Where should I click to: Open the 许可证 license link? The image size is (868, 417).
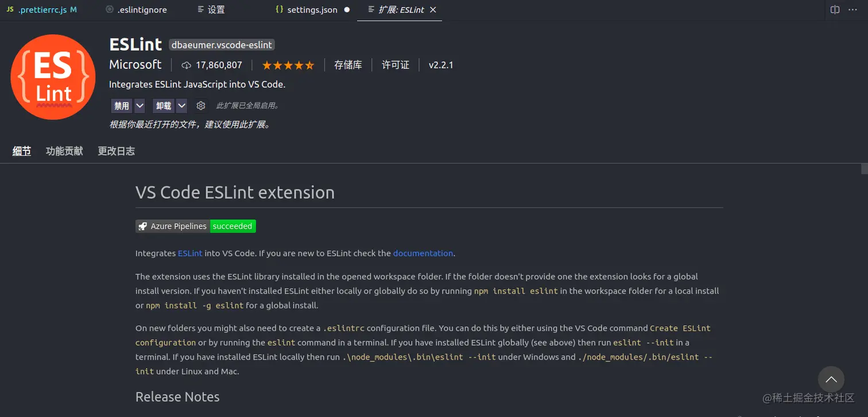click(396, 65)
